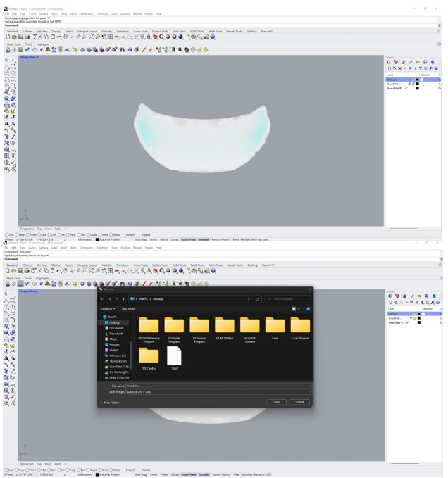The height and width of the screenshot is (478, 448).
Task: Click Save icon in upper Rhino window toolbar
Action: click(x=20, y=37)
